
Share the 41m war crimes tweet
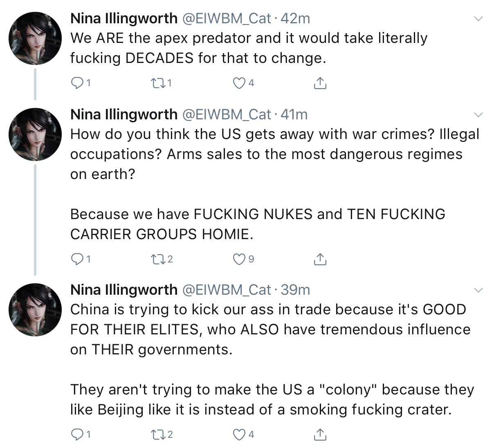click(320, 259)
